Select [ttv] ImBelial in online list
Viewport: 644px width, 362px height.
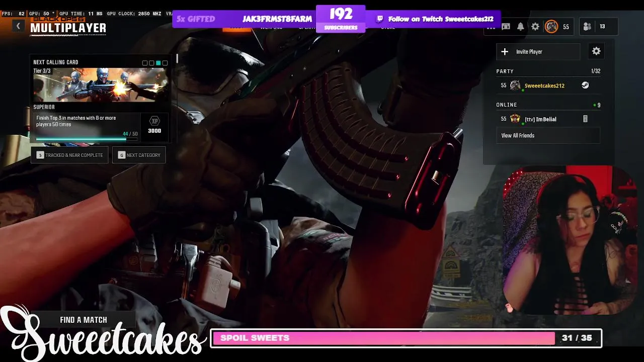(548, 119)
